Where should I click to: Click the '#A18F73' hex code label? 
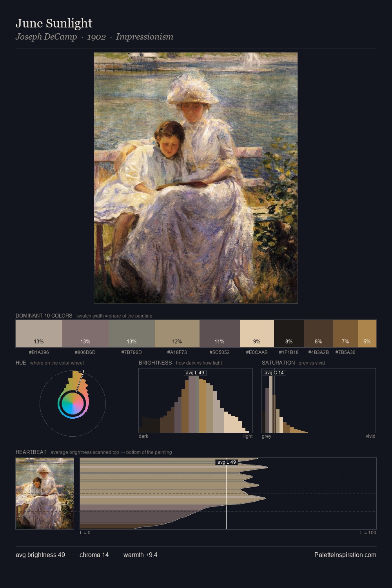[177, 352]
